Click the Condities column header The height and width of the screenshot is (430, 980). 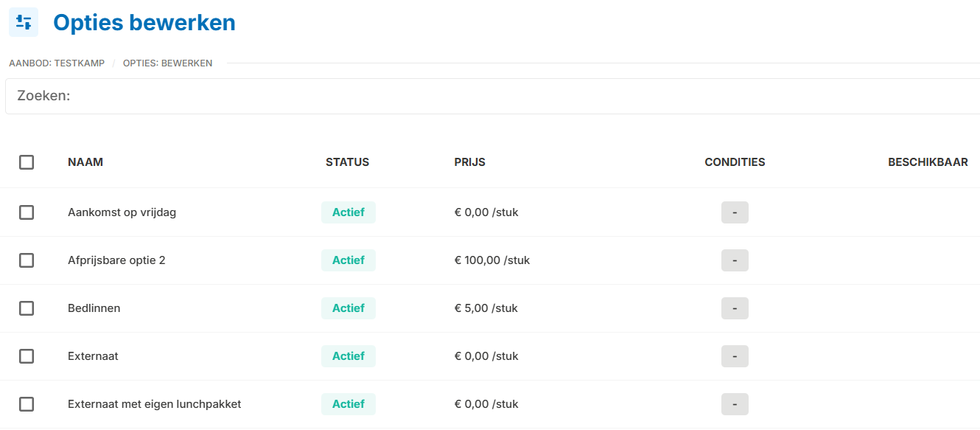pyautogui.click(x=735, y=162)
